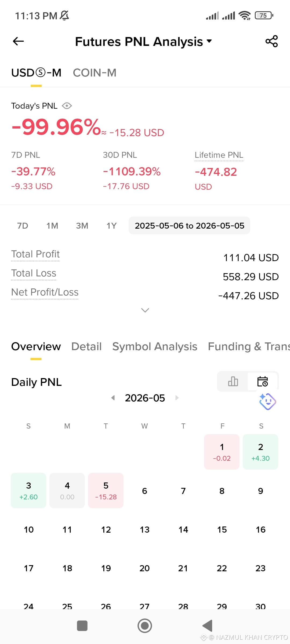This screenshot has width=290, height=644.
Task: Go to previous month arrow
Action: [x=113, y=398]
